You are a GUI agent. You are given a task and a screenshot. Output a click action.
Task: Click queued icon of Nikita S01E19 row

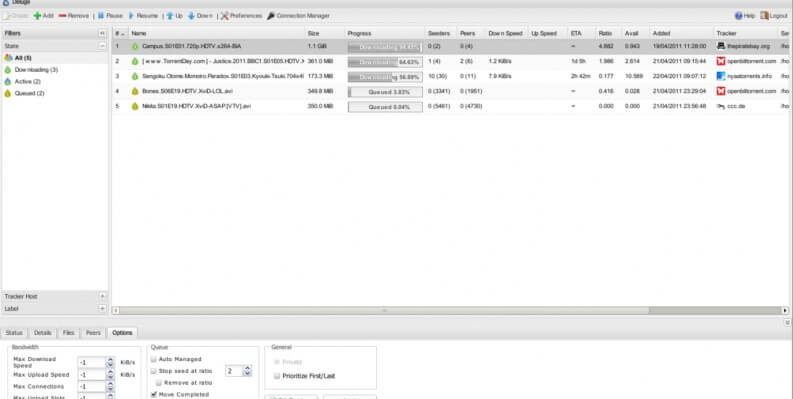(135, 107)
